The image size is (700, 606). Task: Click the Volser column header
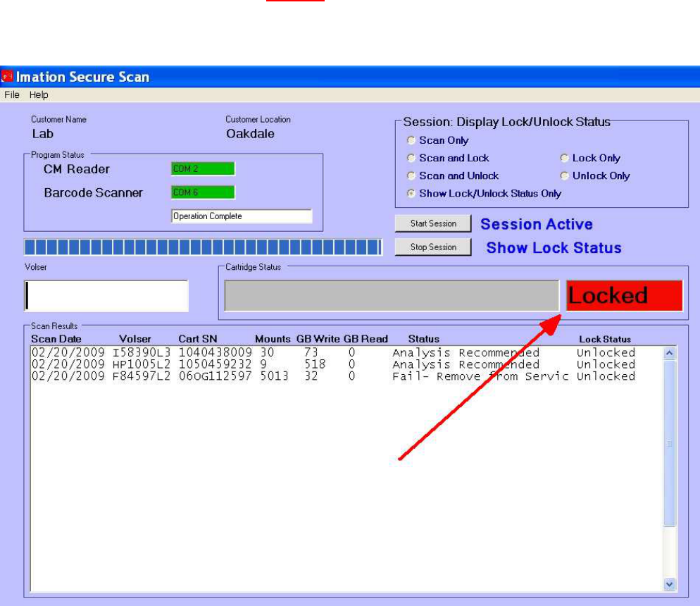tap(135, 339)
